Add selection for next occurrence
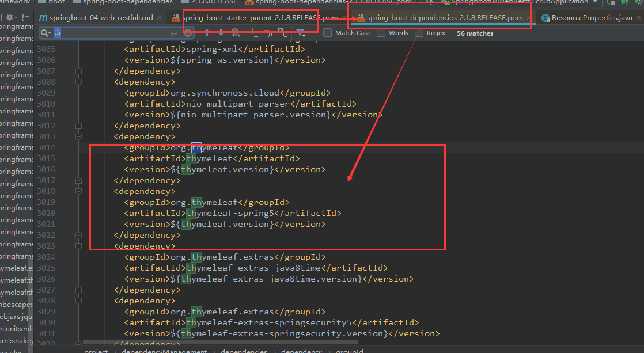644x353 pixels. (x=254, y=33)
